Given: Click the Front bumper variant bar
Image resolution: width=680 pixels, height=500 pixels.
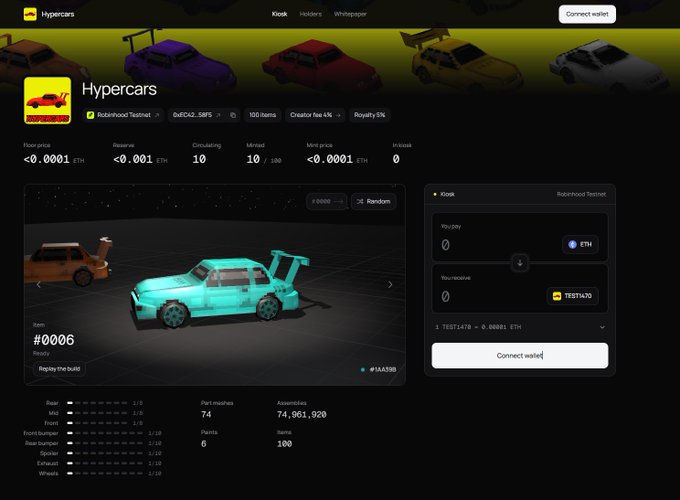Looking at the screenshot, I should 105,433.
